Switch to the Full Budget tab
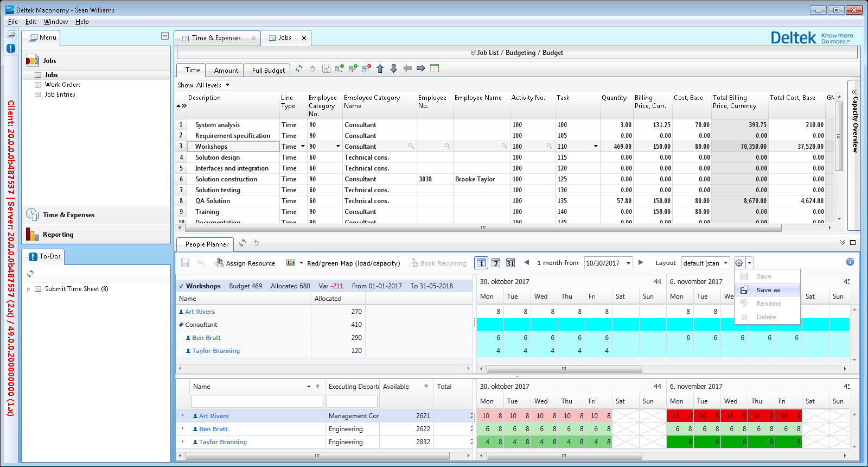 pos(268,71)
